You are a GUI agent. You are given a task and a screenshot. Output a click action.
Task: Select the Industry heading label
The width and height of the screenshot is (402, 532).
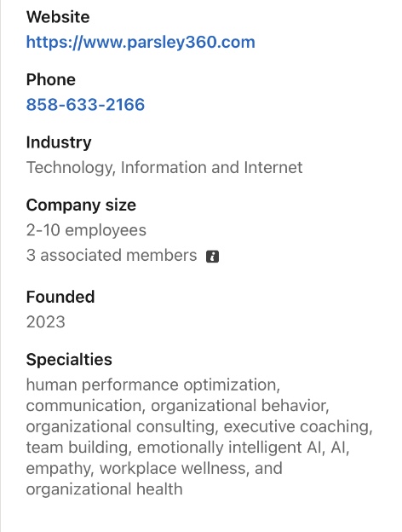tap(59, 143)
